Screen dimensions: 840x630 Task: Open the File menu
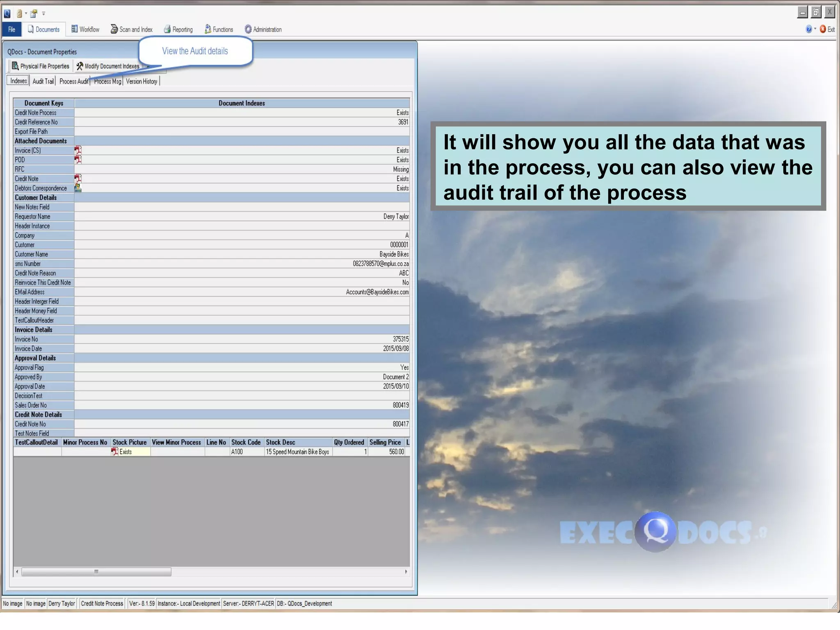(x=12, y=30)
